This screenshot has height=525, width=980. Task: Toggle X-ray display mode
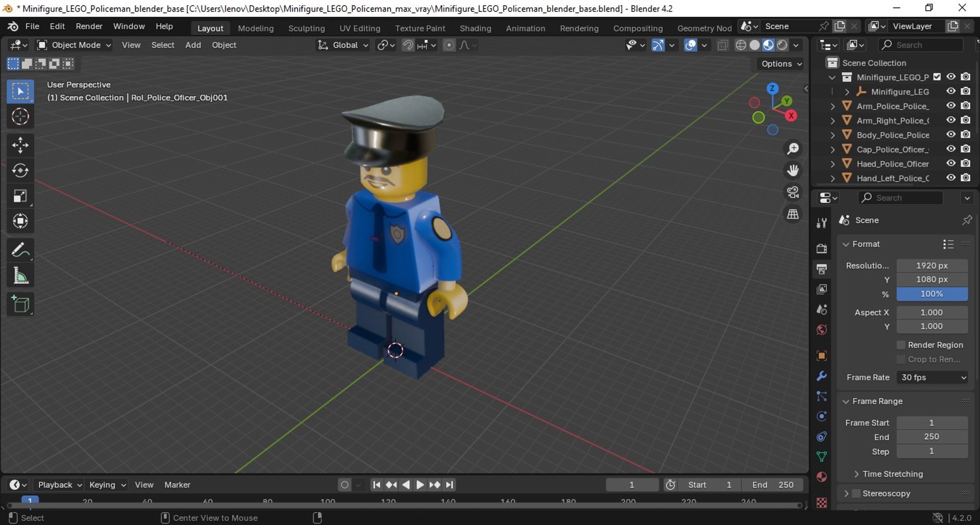pos(723,45)
